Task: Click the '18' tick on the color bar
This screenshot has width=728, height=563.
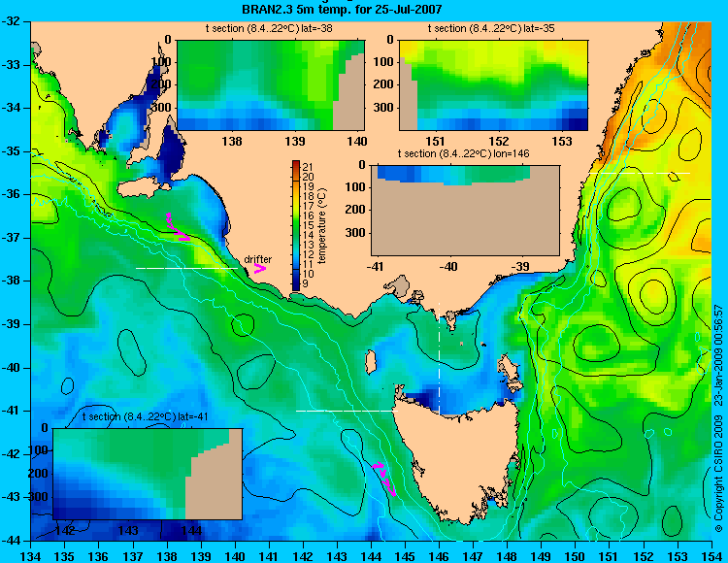Action: 308,196
